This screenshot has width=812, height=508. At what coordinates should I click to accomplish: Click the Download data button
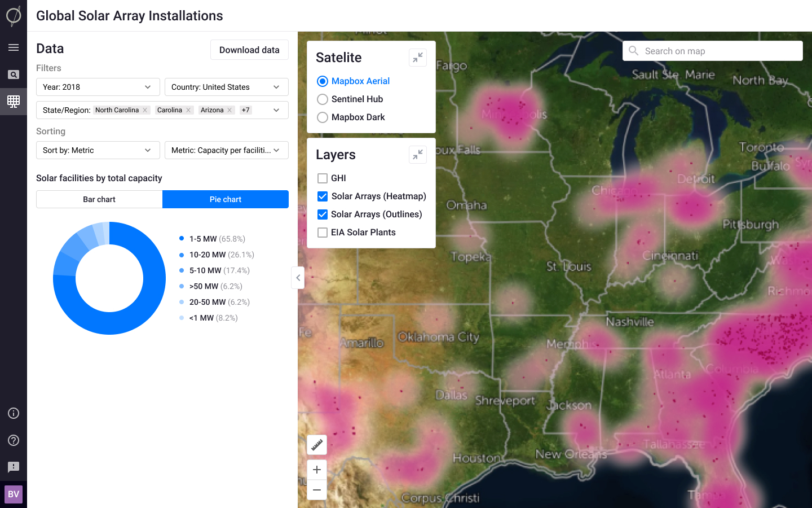click(x=249, y=50)
